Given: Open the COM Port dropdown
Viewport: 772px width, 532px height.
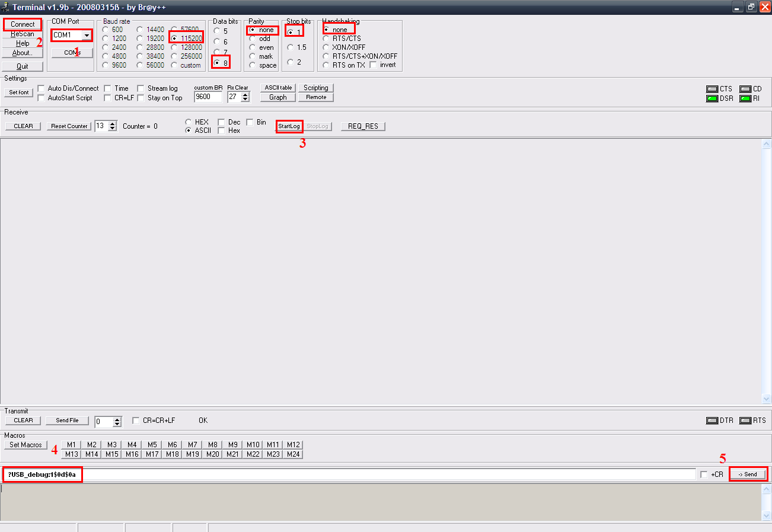Looking at the screenshot, I should coord(87,35).
